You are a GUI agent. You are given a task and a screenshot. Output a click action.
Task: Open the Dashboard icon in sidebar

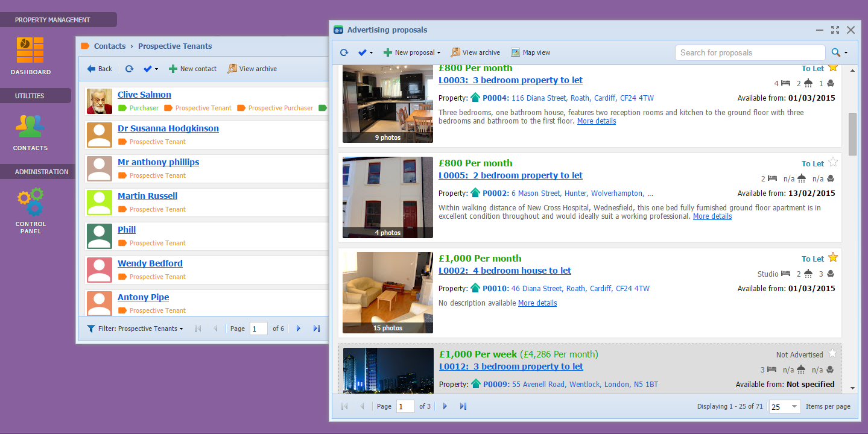[30, 51]
